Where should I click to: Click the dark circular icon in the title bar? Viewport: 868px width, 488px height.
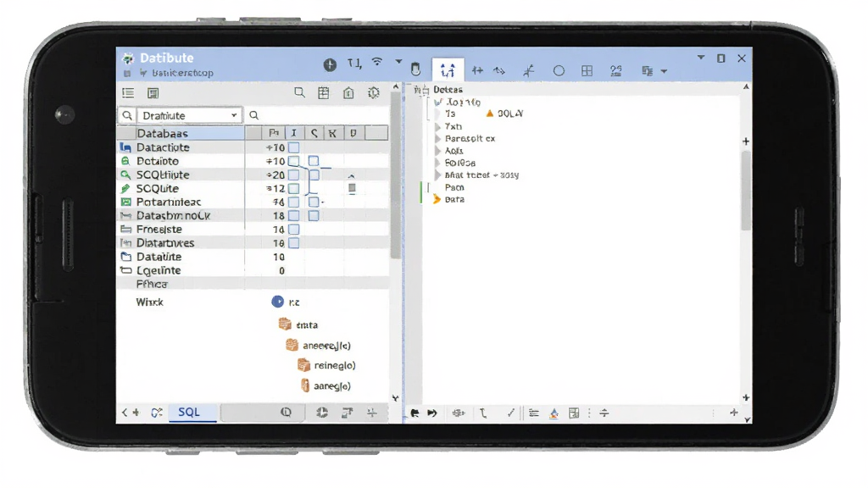(x=330, y=65)
